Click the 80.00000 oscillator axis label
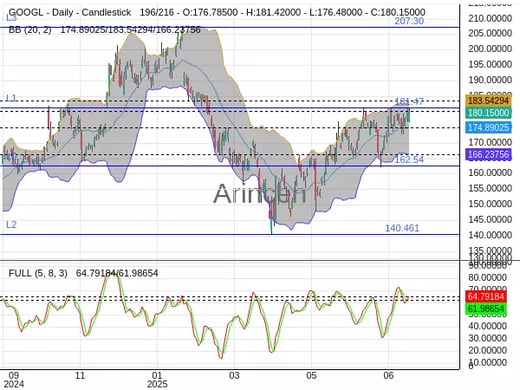This screenshot has width=520, height=390. tap(487, 277)
